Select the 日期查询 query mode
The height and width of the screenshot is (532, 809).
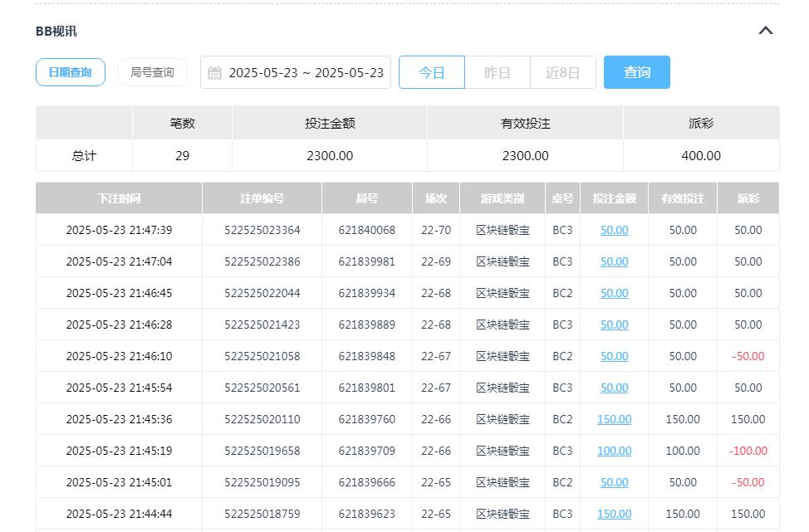(70, 71)
